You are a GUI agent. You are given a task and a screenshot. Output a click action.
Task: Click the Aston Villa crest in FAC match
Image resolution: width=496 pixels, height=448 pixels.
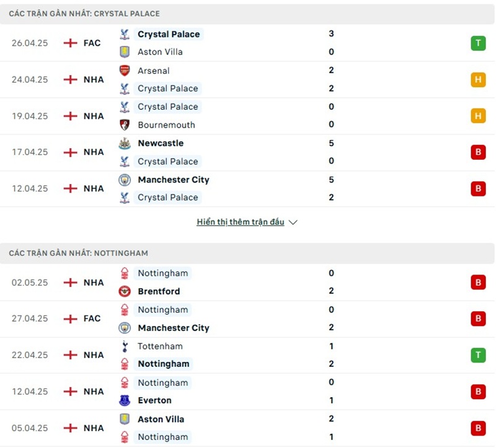(x=125, y=52)
